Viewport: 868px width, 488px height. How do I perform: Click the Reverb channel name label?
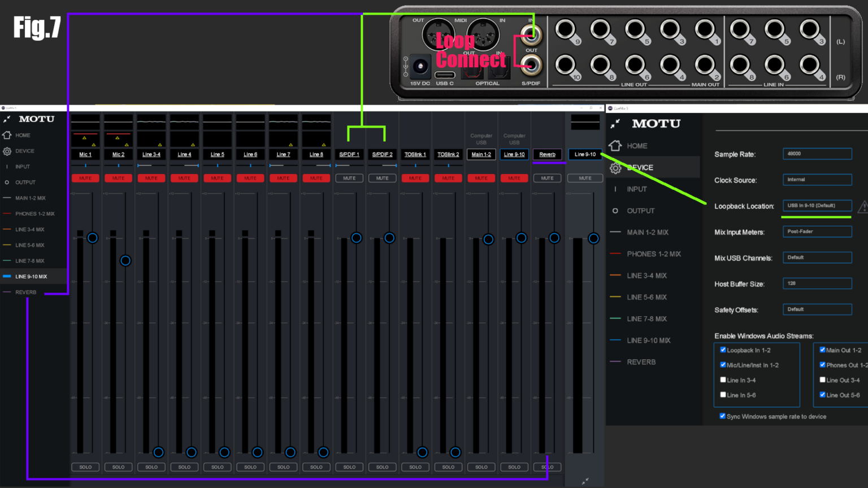[547, 154]
